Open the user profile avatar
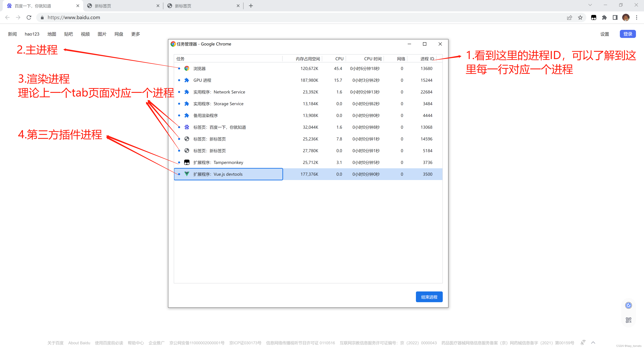 coord(626,17)
